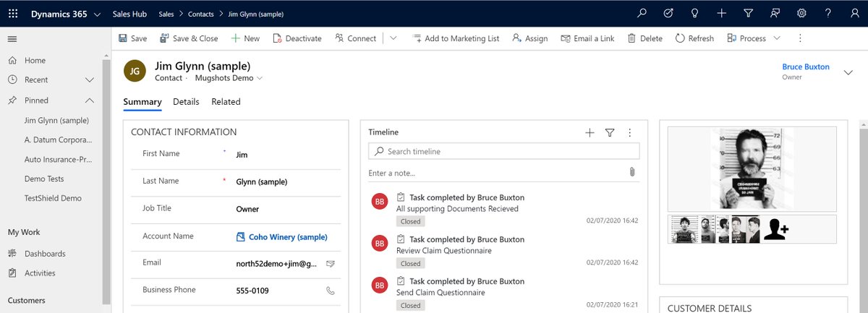Save the contact record
Screen dimensions: 868x313
click(x=132, y=39)
